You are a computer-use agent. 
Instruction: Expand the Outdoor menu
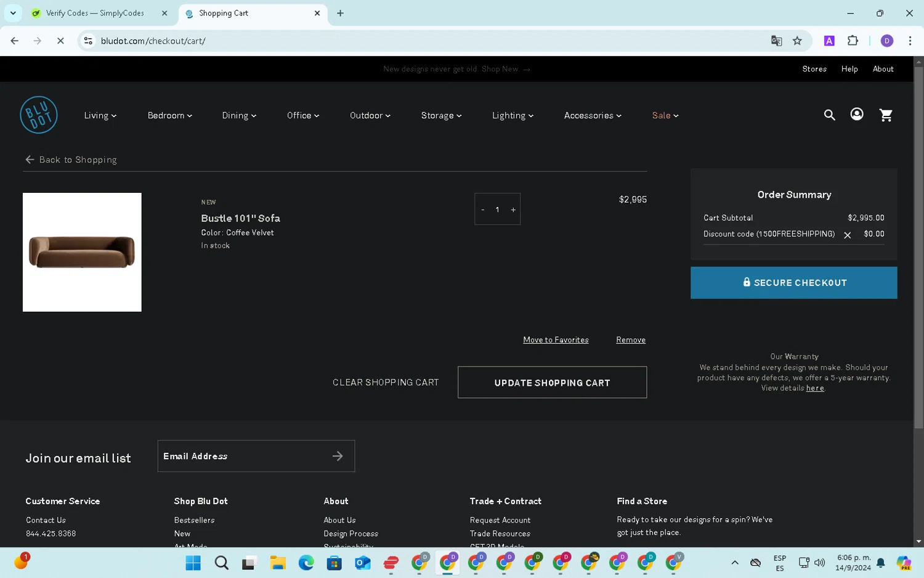coord(370,115)
